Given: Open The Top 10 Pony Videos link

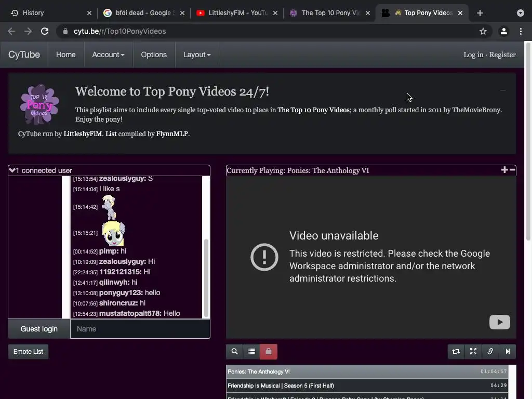Looking at the screenshot, I should (x=314, y=110).
